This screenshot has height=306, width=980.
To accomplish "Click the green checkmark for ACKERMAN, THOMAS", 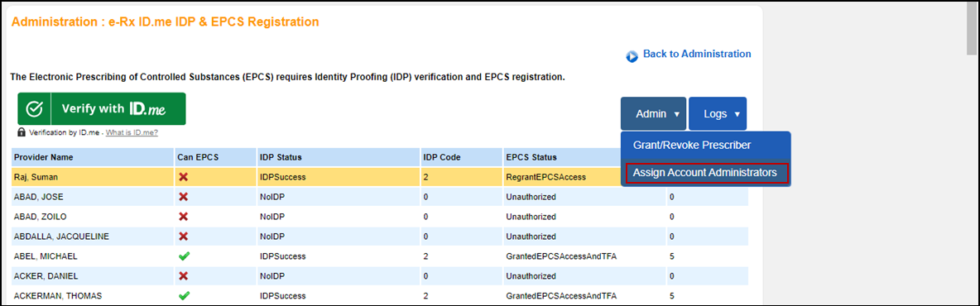I will pyautogui.click(x=184, y=295).
